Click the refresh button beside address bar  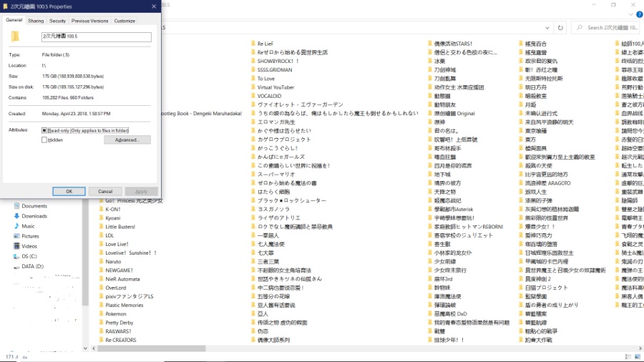pyautogui.click(x=560, y=27)
